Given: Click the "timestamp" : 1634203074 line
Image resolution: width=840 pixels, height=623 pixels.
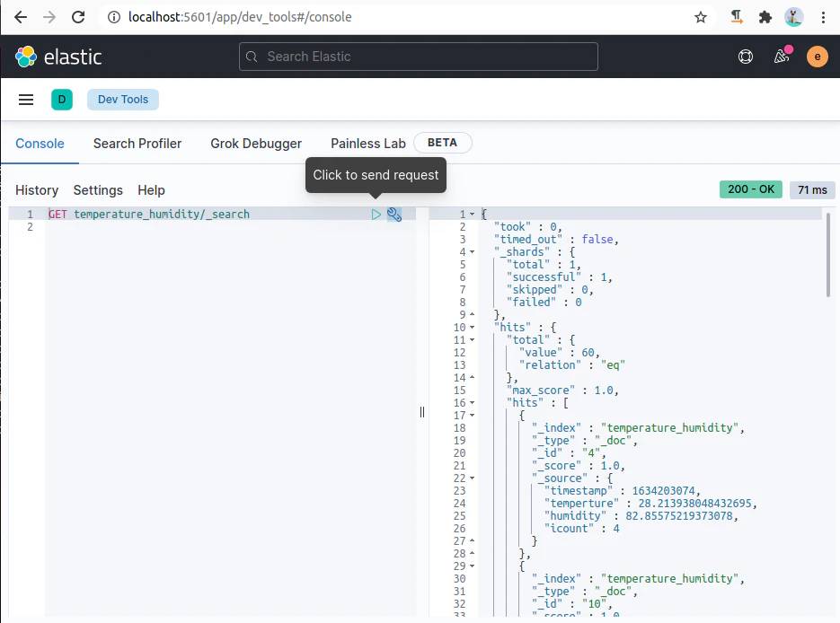Looking at the screenshot, I should point(622,491).
